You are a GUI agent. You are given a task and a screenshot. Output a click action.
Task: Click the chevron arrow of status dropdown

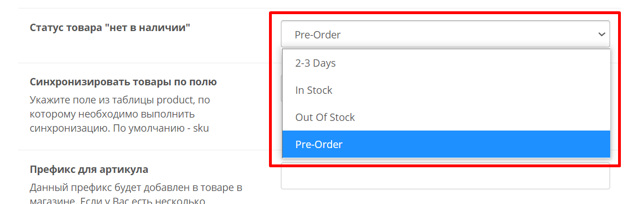[x=602, y=34]
